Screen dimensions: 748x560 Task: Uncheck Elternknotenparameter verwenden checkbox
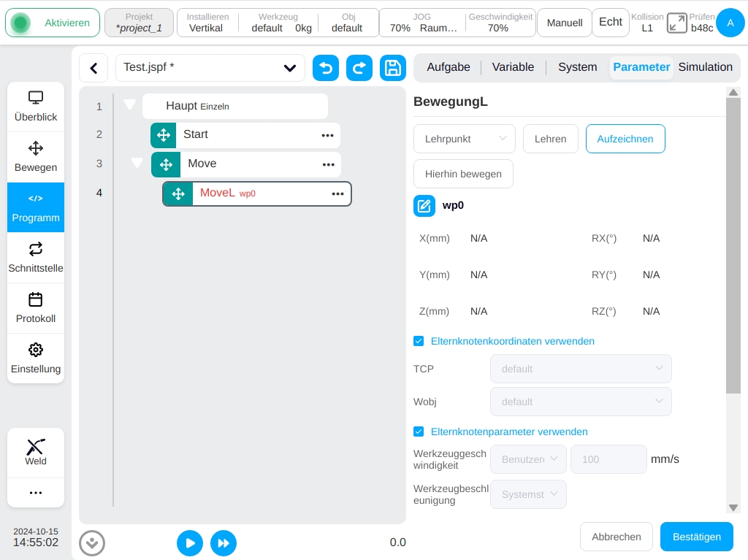pos(419,431)
